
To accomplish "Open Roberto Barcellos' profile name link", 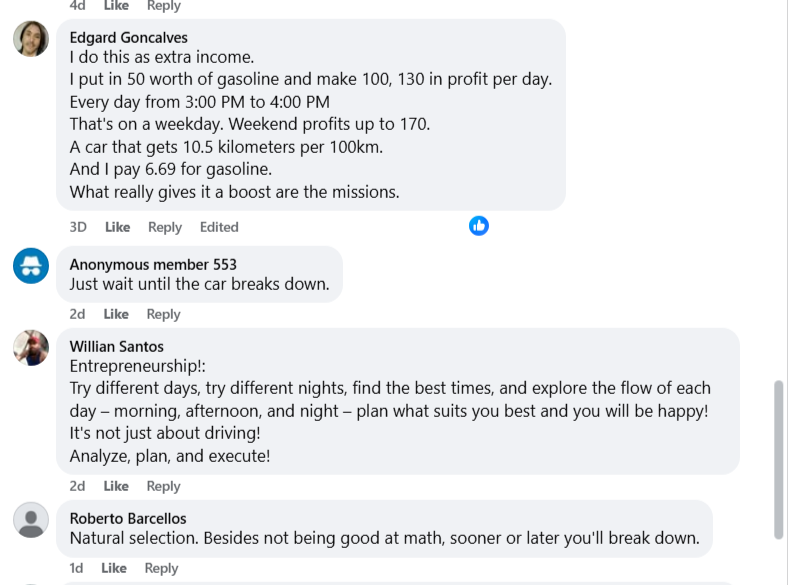I will click(x=128, y=518).
